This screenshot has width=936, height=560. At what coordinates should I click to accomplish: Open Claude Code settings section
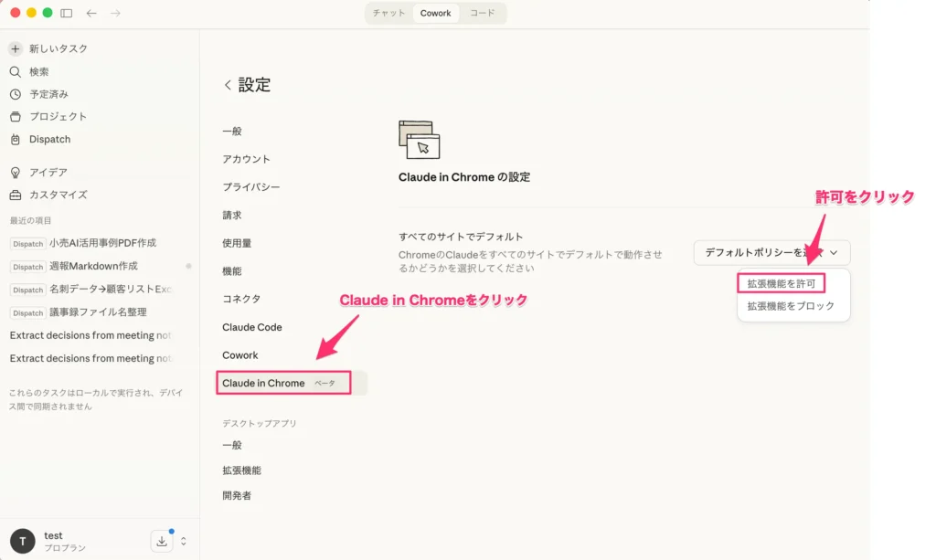tap(252, 327)
